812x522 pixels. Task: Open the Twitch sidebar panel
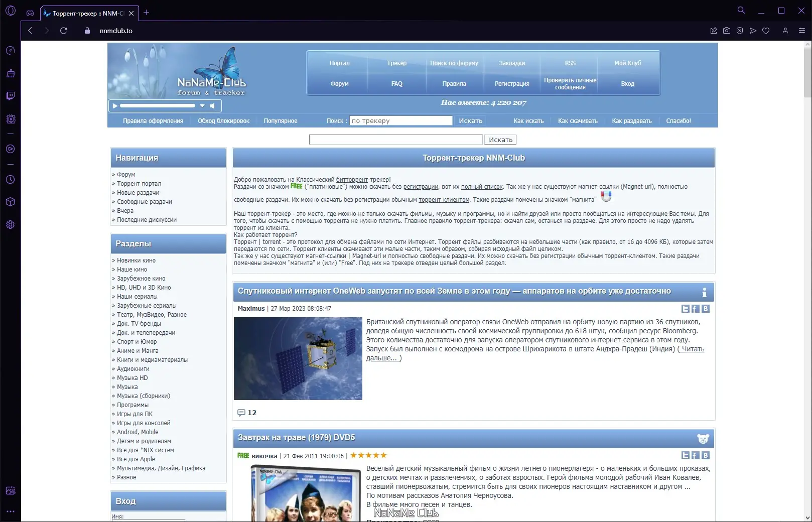(11, 96)
